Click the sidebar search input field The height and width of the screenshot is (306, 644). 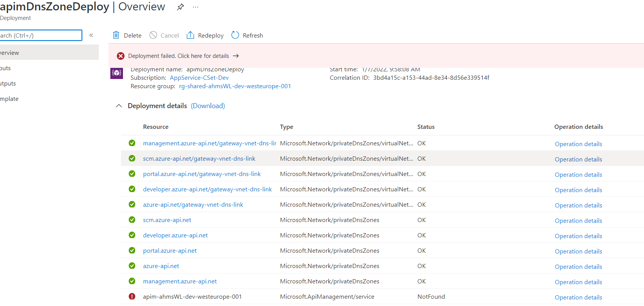pos(41,35)
